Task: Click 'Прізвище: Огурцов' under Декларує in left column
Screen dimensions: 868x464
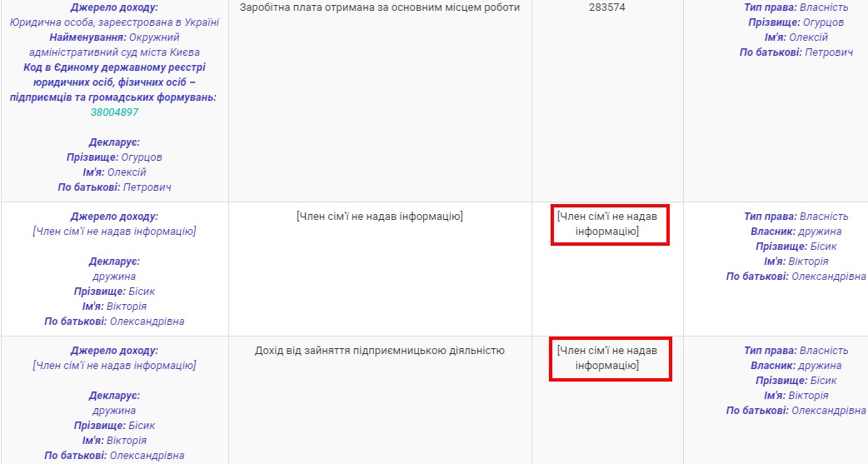Action: [x=114, y=157]
